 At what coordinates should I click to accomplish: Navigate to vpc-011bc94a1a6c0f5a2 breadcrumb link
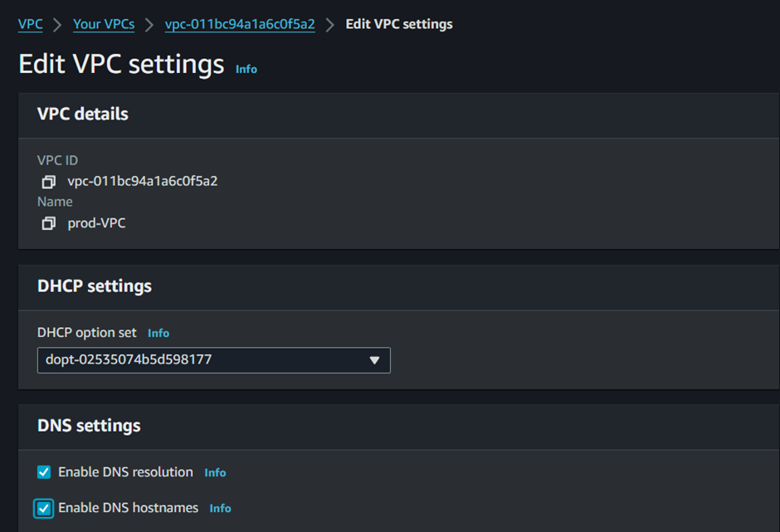240,24
